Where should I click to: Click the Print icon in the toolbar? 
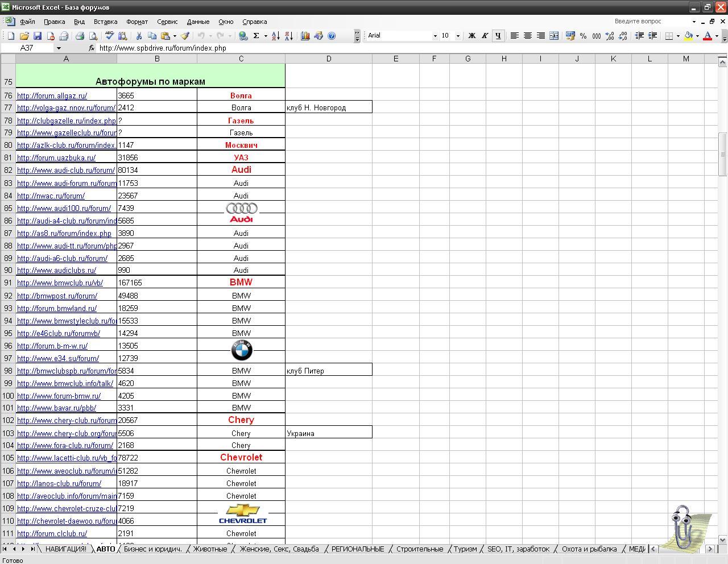(x=80, y=36)
